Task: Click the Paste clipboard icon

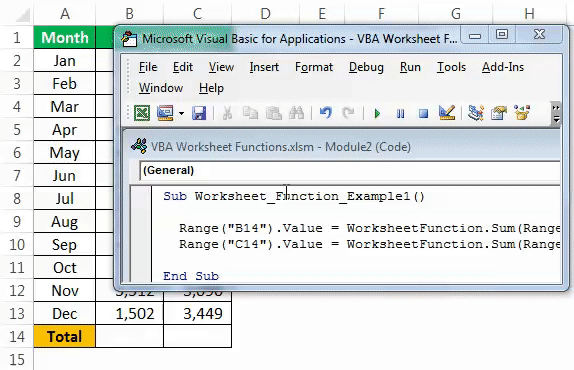Action: point(273,113)
